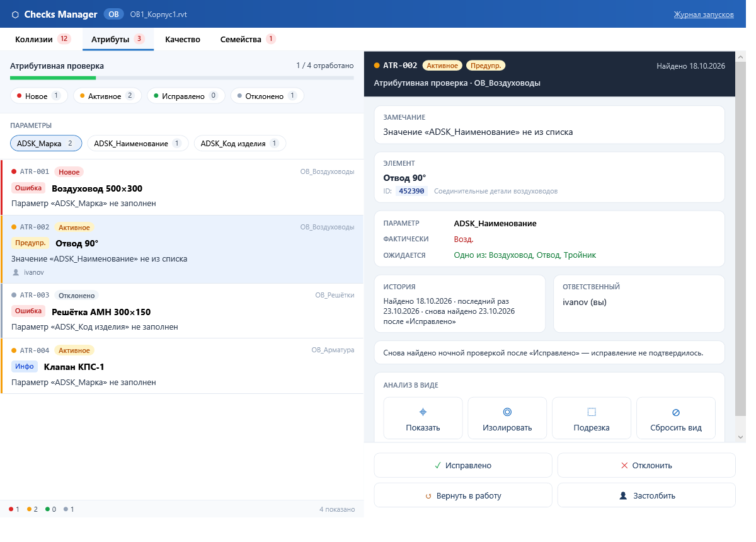This screenshot has width=756, height=542.
Task: Click the Найдено 18.10.2026 date
Action: tap(691, 66)
